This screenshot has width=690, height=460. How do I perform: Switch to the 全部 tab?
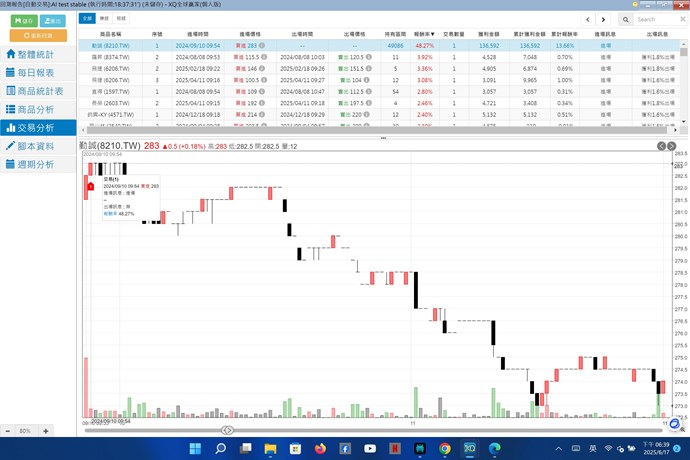click(x=88, y=19)
